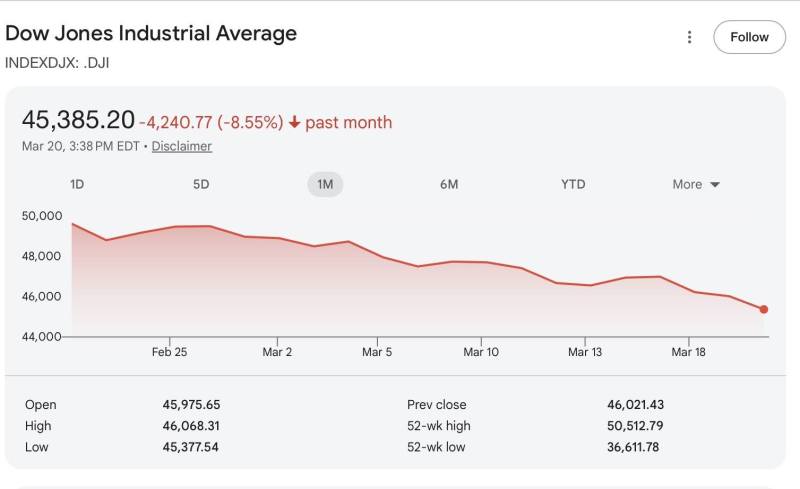Click the Mar 5 axis label
Image resolution: width=800 pixels, height=489 pixels.
tap(377, 352)
